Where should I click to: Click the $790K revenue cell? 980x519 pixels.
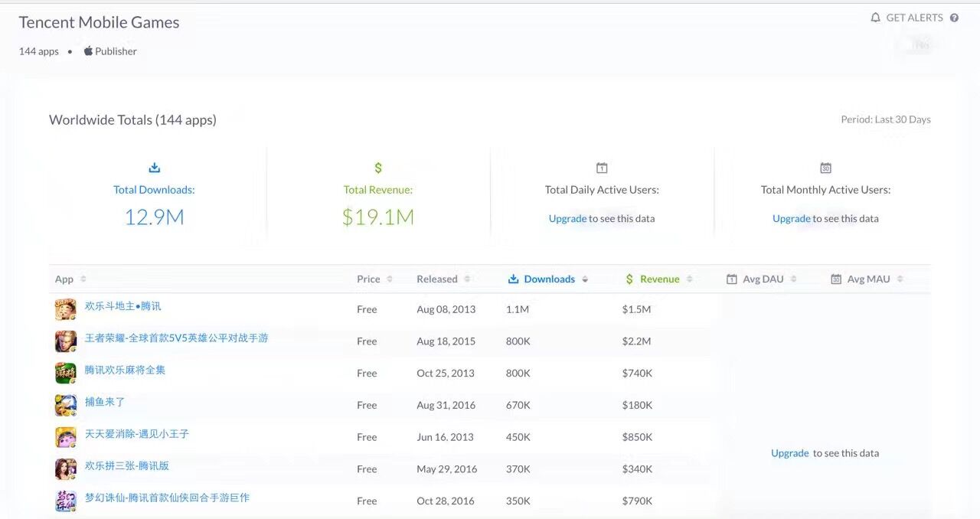click(637, 501)
